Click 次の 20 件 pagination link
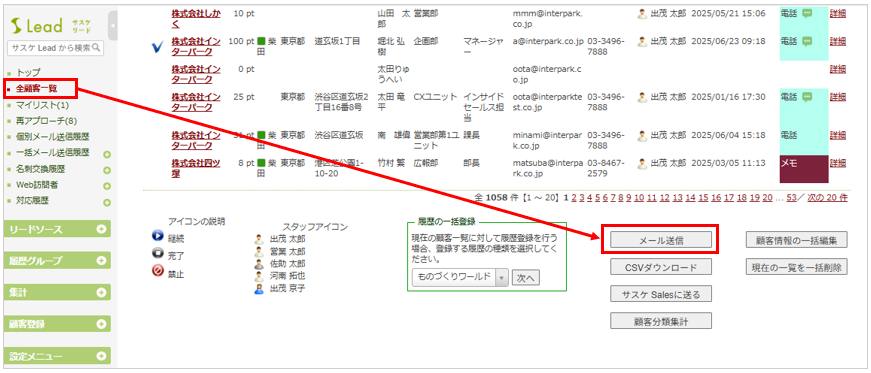This screenshot has height=373, width=871. 827,197
